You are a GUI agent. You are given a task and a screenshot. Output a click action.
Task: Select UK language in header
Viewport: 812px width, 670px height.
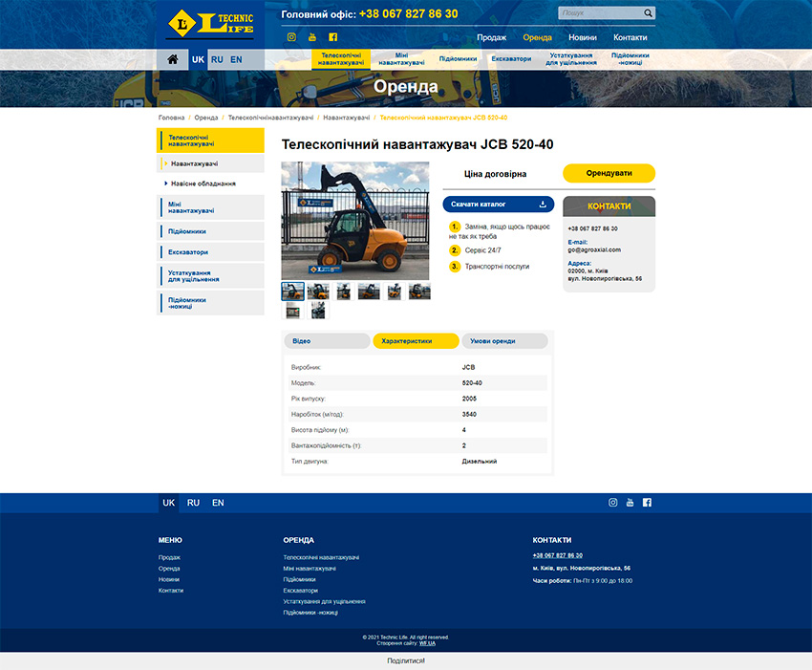(199, 59)
